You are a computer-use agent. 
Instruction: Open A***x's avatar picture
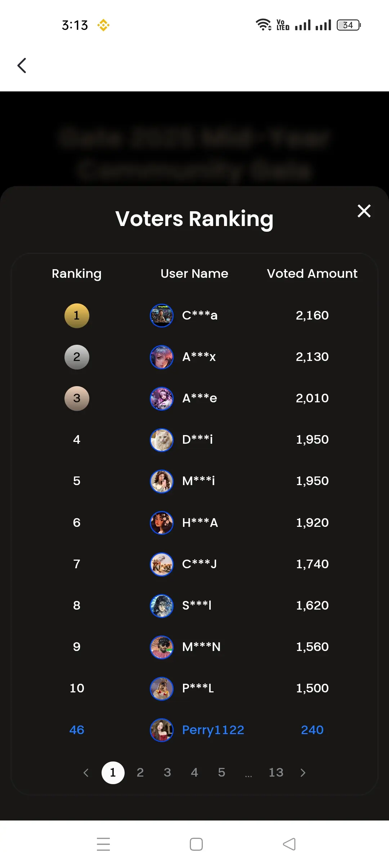tap(162, 357)
